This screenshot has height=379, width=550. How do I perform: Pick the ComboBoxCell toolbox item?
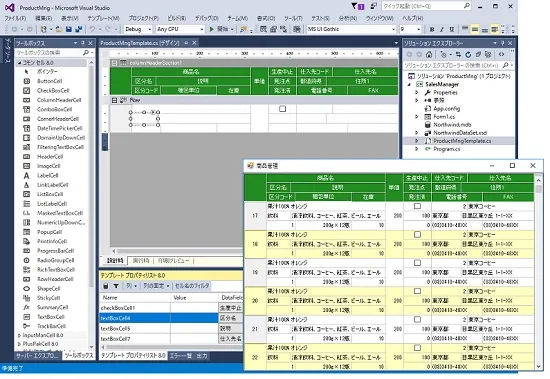click(x=54, y=109)
